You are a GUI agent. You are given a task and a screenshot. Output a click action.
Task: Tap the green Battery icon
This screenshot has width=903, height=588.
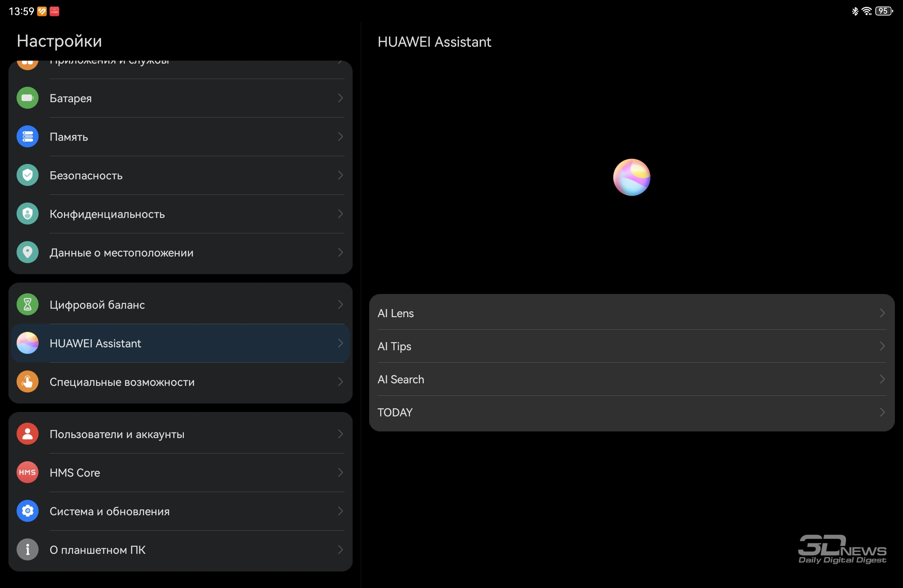[x=27, y=98]
